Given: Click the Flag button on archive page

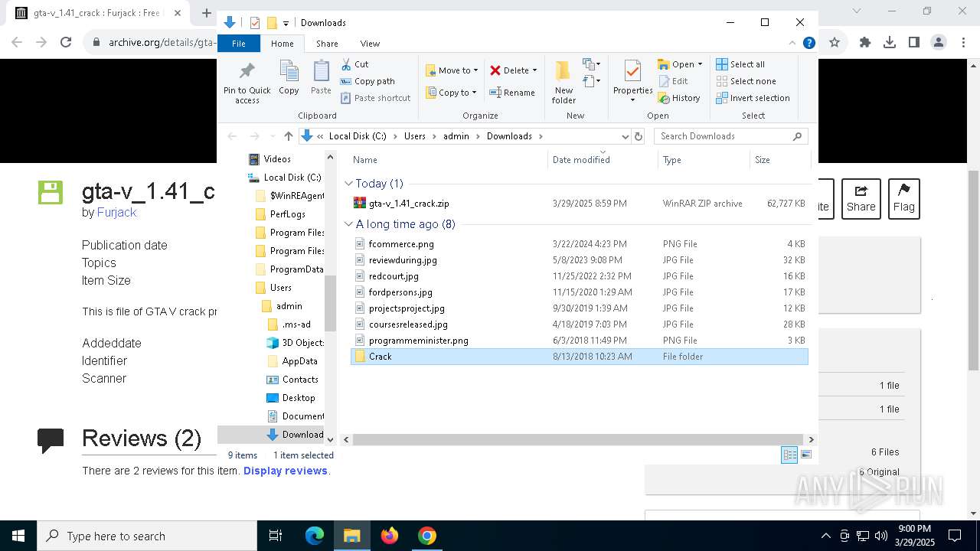Looking at the screenshot, I should pos(903,199).
